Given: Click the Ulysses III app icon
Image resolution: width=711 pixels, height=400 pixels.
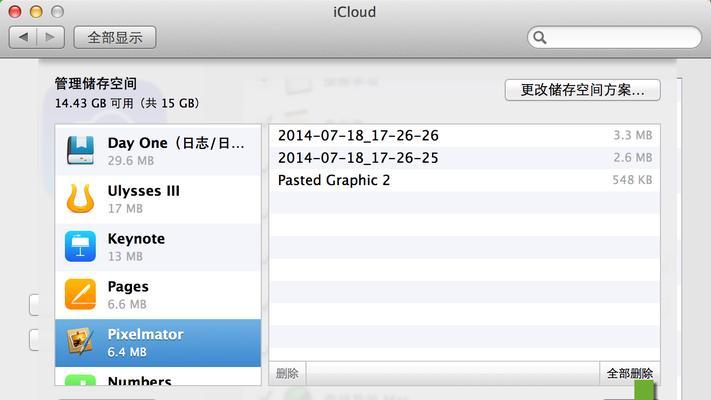Looking at the screenshot, I should click(80, 198).
